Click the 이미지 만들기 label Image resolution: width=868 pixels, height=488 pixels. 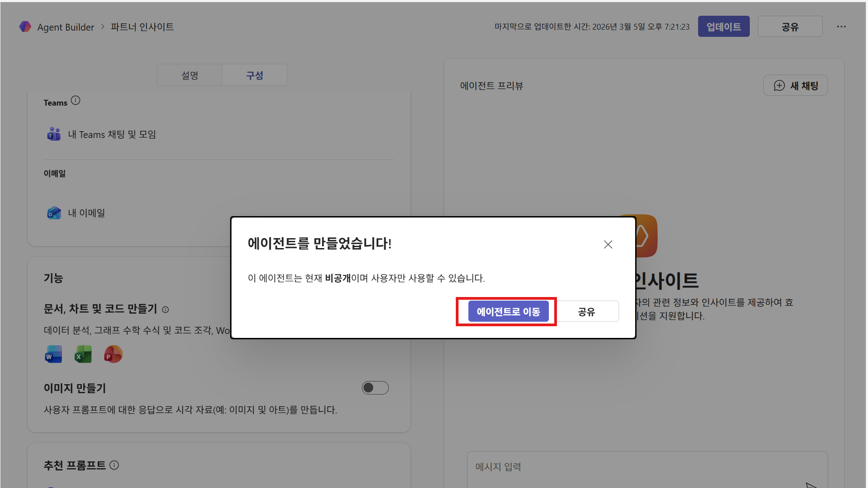pos(75,388)
